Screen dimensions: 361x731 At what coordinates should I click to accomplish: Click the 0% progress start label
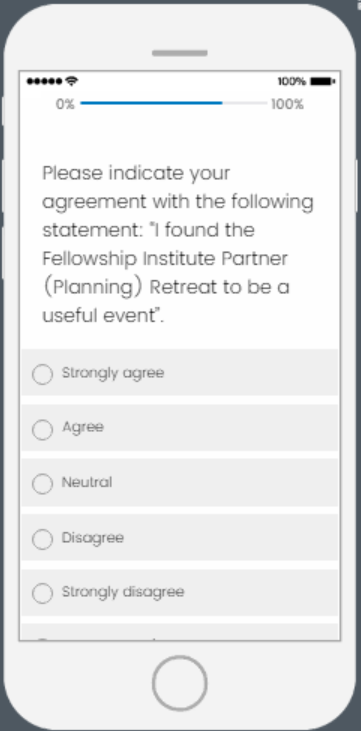65,104
